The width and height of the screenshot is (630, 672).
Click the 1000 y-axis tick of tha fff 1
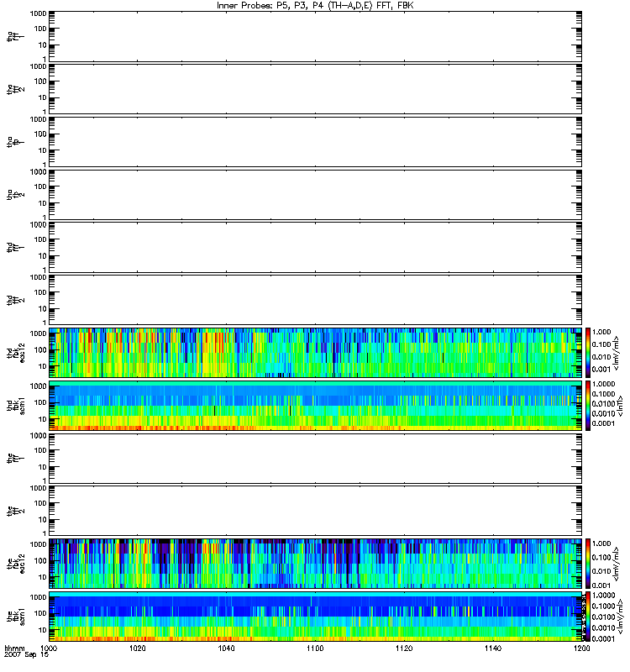[x=38, y=13]
